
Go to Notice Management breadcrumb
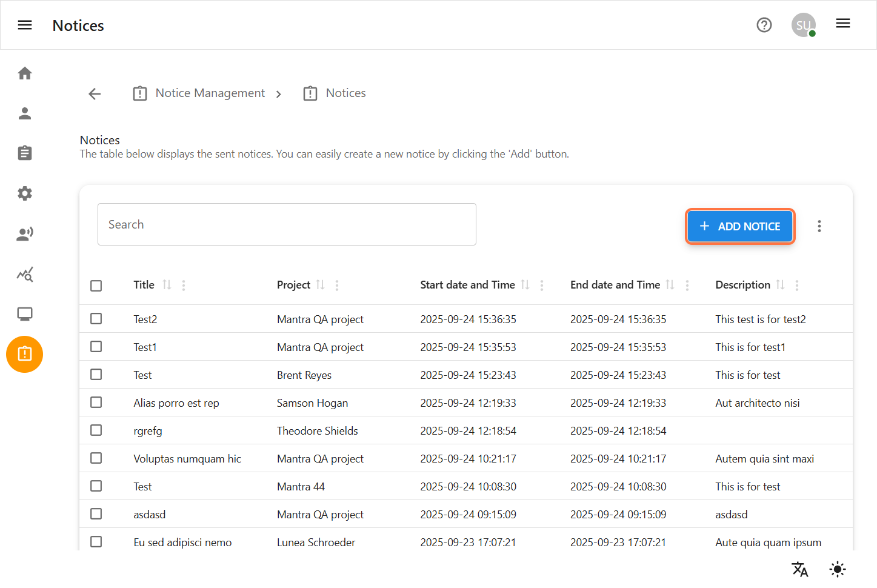(x=210, y=93)
